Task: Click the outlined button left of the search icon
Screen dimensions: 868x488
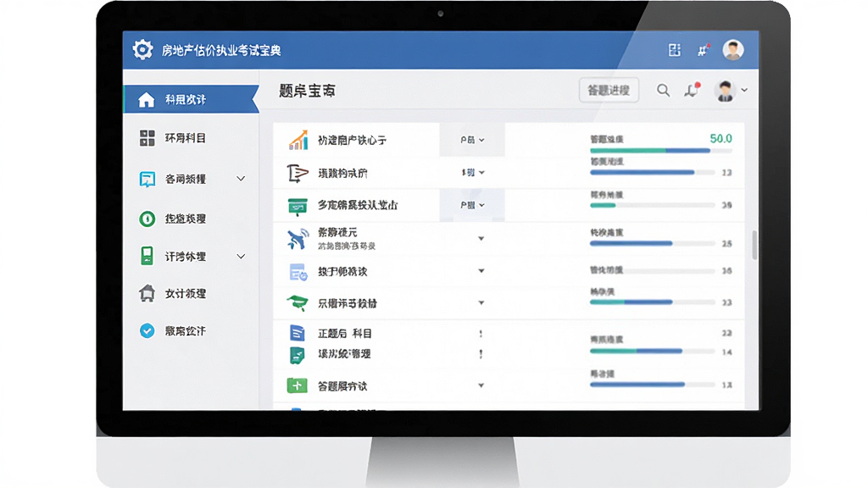Action: coord(609,90)
